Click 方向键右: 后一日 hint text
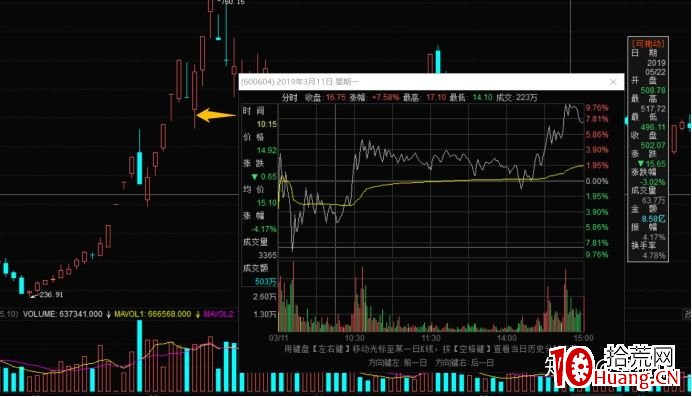Screen dimensions: 692x397 [465, 363]
